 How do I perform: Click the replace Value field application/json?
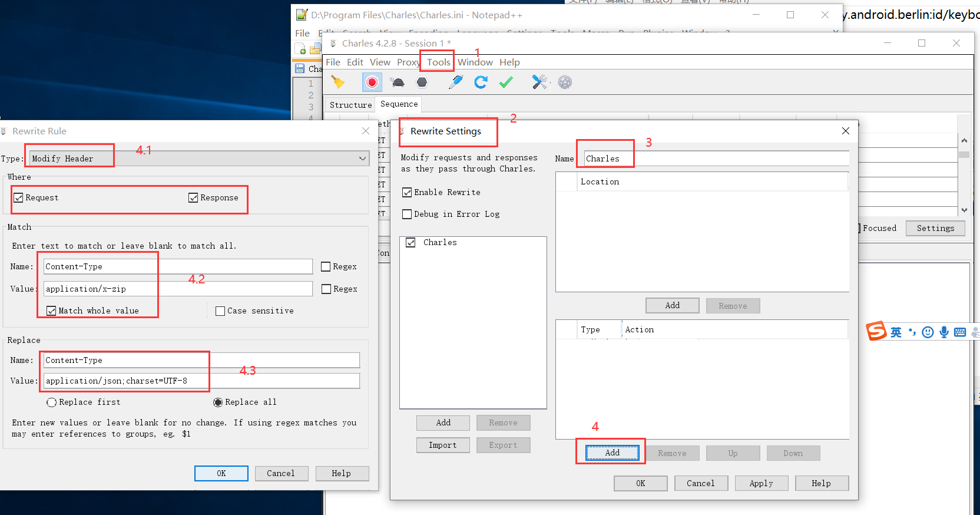pos(201,381)
